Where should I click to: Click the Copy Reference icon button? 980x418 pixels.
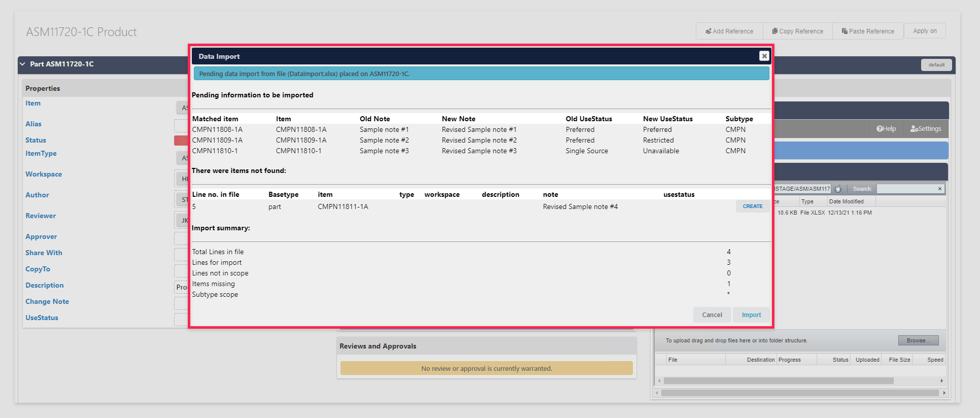pos(797,31)
